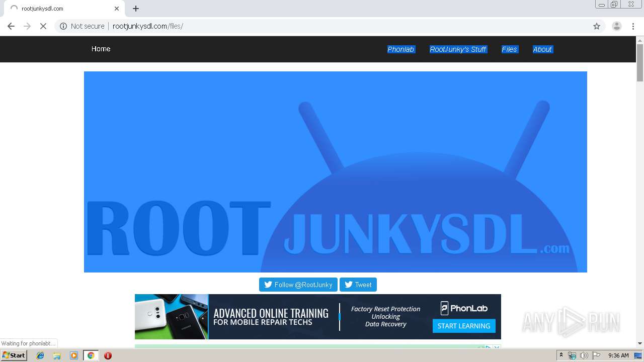
Task: Click the browser Forward arrow
Action: pyautogui.click(x=27, y=26)
